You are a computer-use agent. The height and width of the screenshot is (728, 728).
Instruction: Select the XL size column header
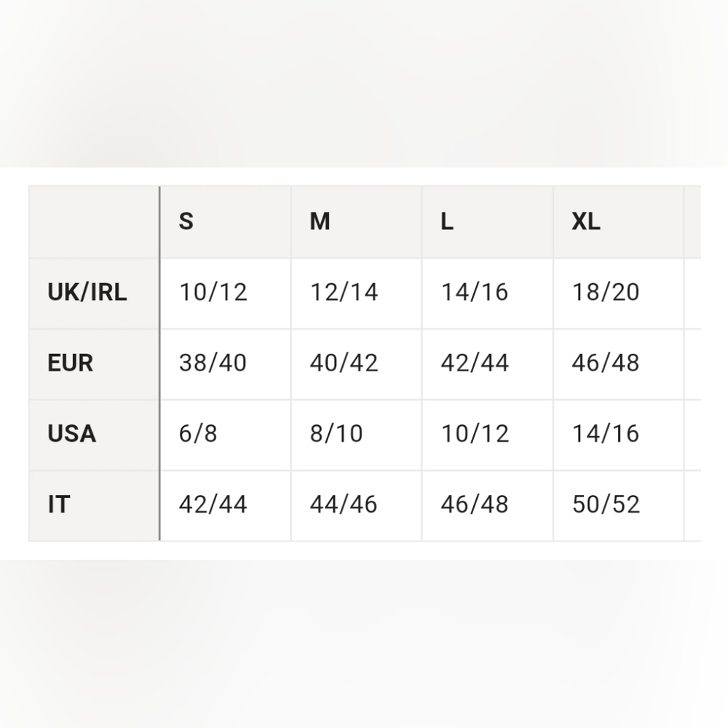tap(618, 222)
